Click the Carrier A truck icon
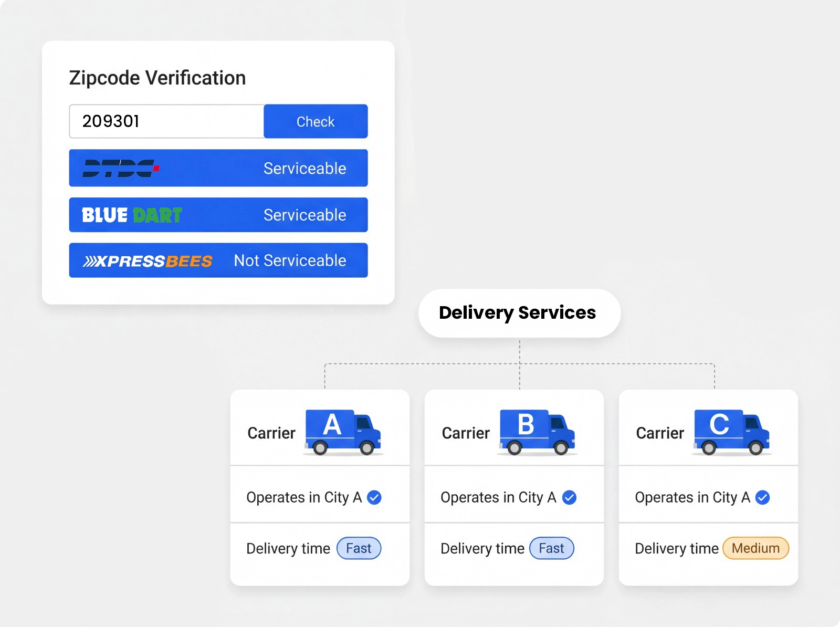The height and width of the screenshot is (627, 840). point(341,431)
